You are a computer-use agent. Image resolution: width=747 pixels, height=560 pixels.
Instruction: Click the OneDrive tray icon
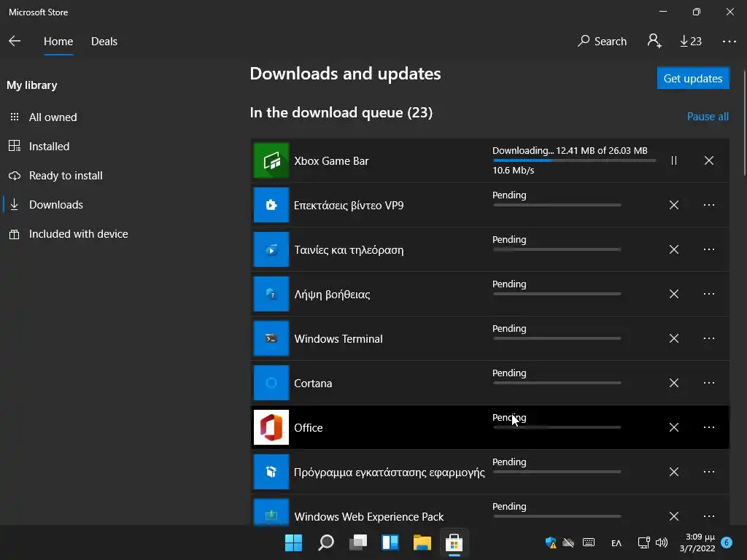point(568,542)
